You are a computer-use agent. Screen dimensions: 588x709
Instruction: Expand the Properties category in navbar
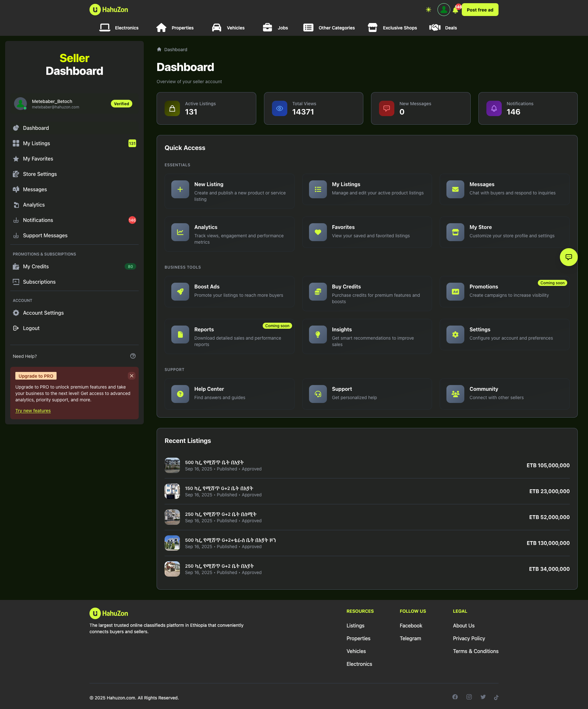coord(175,28)
